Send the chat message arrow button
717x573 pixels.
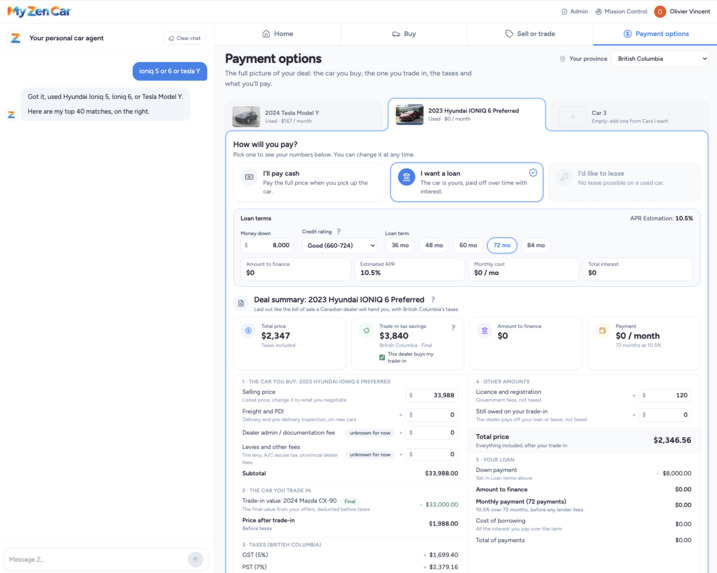195,559
